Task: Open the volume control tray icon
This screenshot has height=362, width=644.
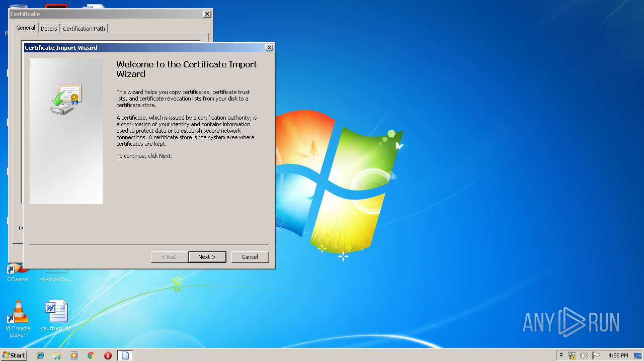Action: pyautogui.click(x=584, y=355)
